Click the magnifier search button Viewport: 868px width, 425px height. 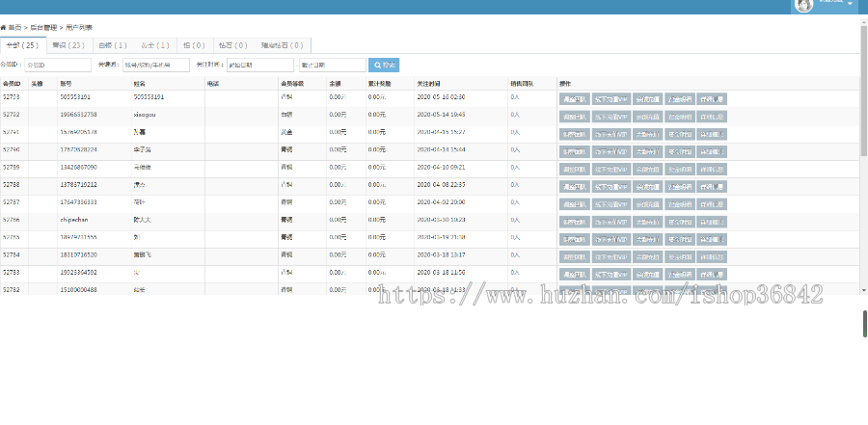pos(384,65)
